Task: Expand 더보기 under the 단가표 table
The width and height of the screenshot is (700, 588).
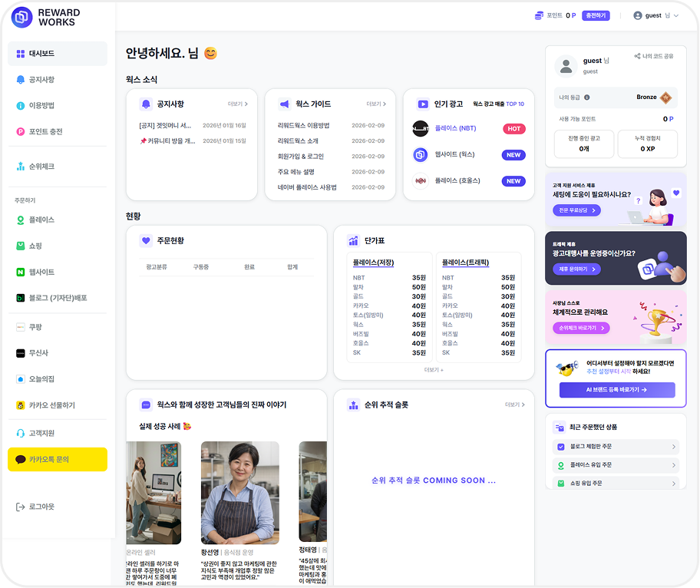Action: pos(434,369)
